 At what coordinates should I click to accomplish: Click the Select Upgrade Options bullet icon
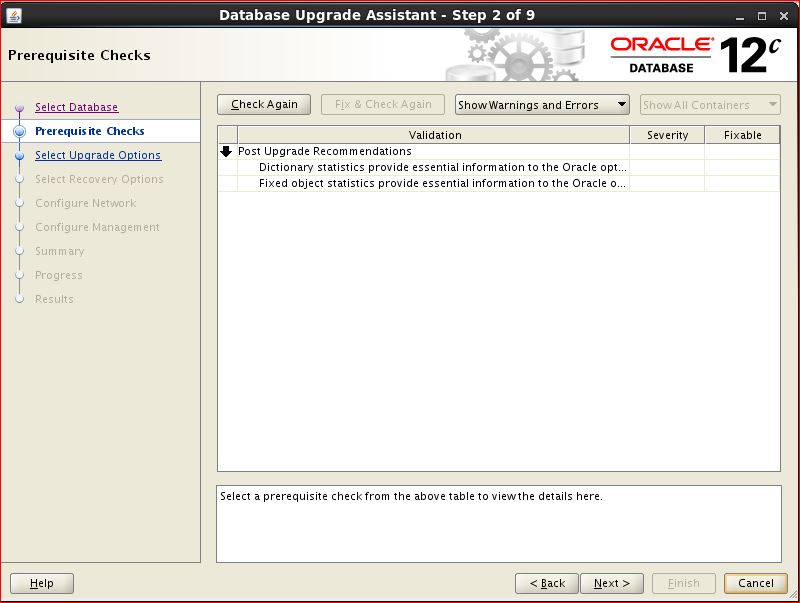pos(19,156)
